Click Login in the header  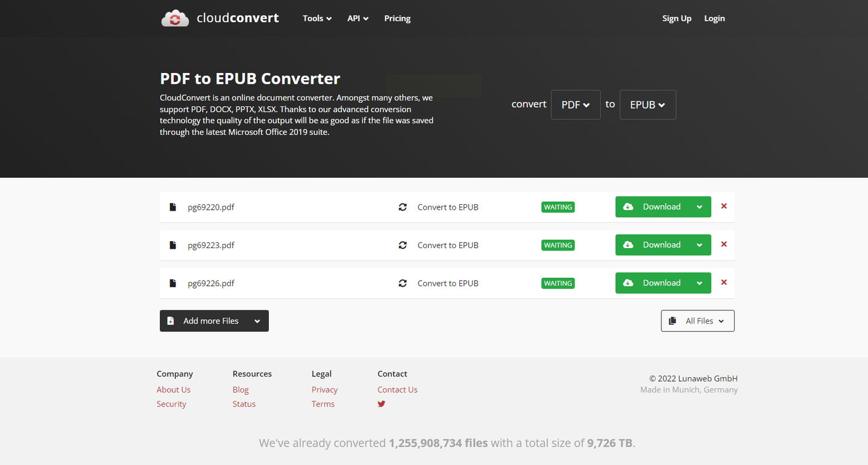coord(714,18)
